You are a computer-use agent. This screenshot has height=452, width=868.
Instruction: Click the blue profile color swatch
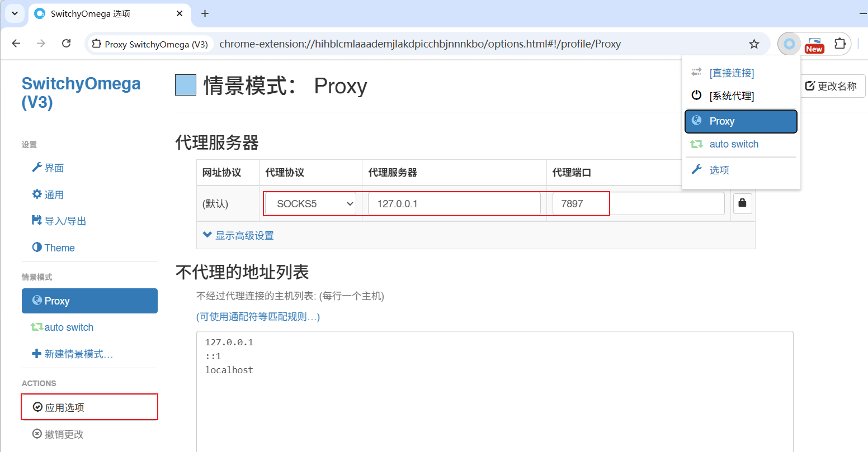[186, 85]
